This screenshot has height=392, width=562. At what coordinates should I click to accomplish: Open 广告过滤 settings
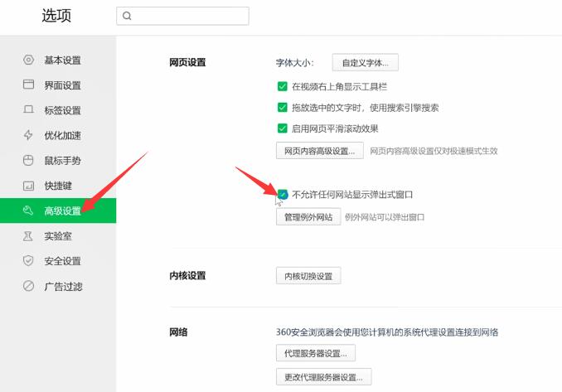pyautogui.click(x=58, y=286)
